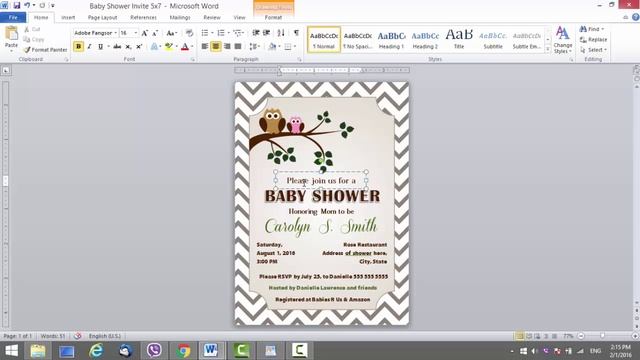
Task: Open Google Chrome from the taskbar
Action: [183, 351]
